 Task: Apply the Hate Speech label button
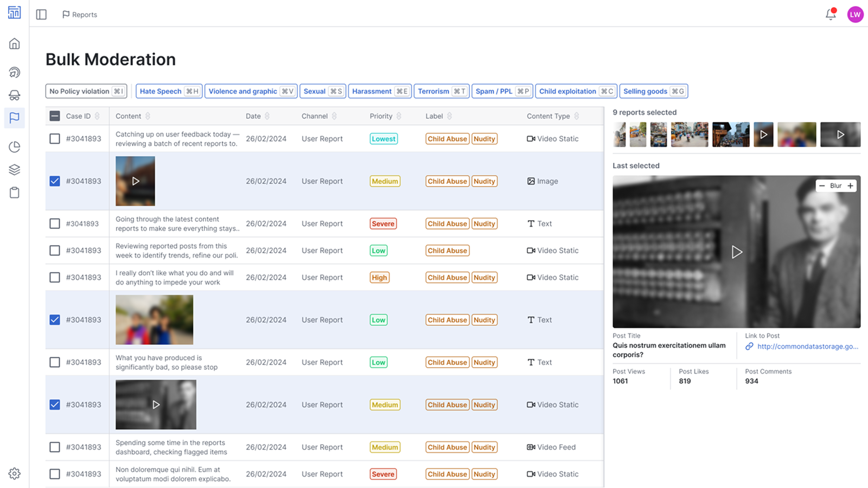coord(169,91)
